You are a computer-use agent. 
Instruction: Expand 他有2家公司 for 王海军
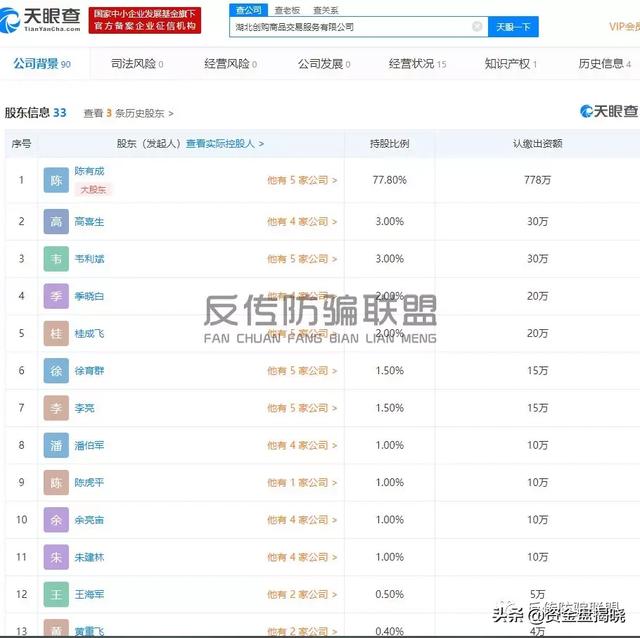click(302, 594)
